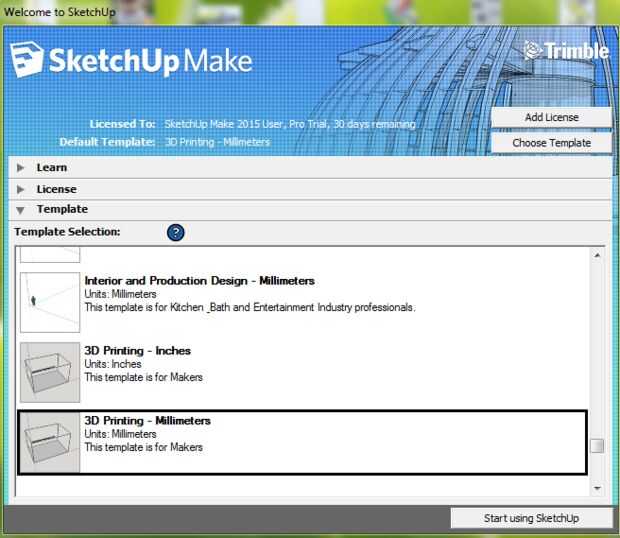The height and width of the screenshot is (538, 620).
Task: Click the SketchUp Make logo
Action: tap(131, 60)
